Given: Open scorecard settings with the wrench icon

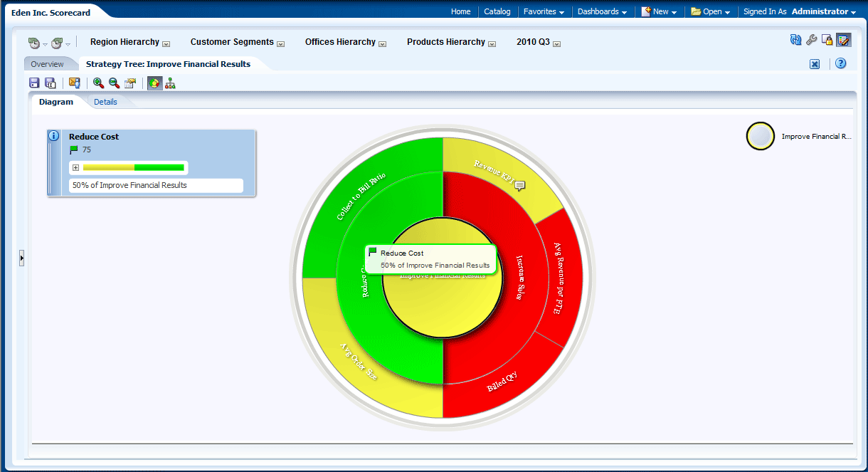Looking at the screenshot, I should click(x=811, y=40).
